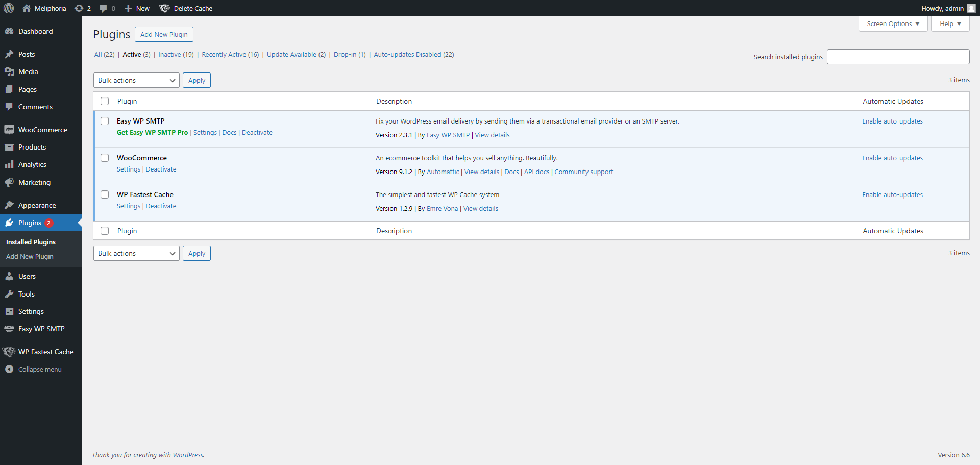Click the Marketing megaphone icon
The width and height of the screenshot is (980, 465).
tap(9, 182)
